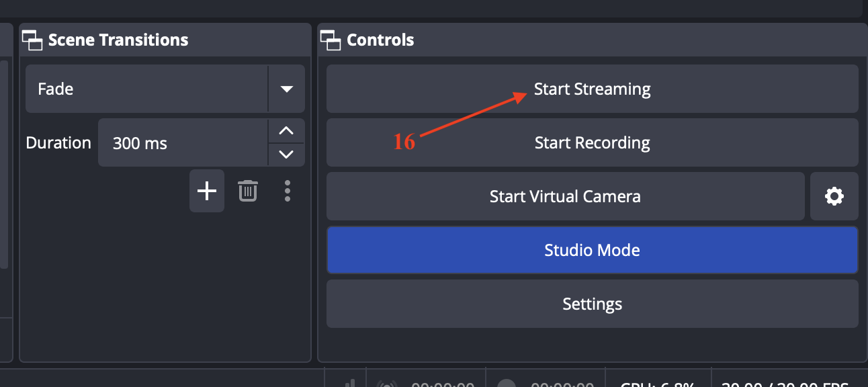The width and height of the screenshot is (868, 387).
Task: Open virtual camera settings gear icon
Action: pyautogui.click(x=834, y=196)
